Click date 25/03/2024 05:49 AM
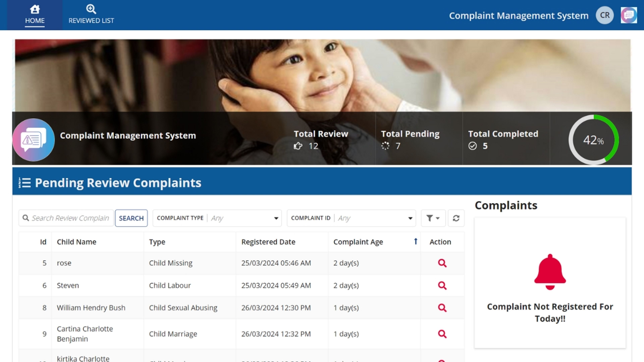The width and height of the screenshot is (644, 362). (x=276, y=285)
